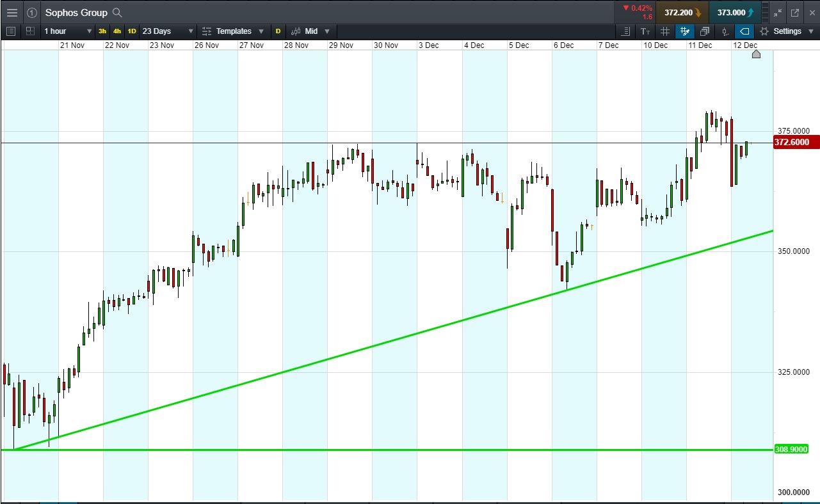Click the 372.200 sell price button
The image size is (820, 504).
(x=682, y=12)
